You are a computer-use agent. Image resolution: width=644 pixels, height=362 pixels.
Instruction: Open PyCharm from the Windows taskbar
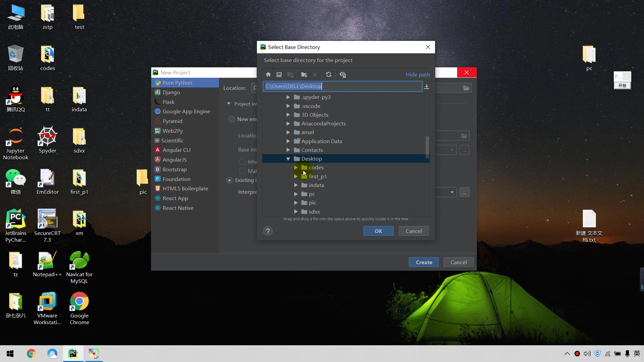73,353
